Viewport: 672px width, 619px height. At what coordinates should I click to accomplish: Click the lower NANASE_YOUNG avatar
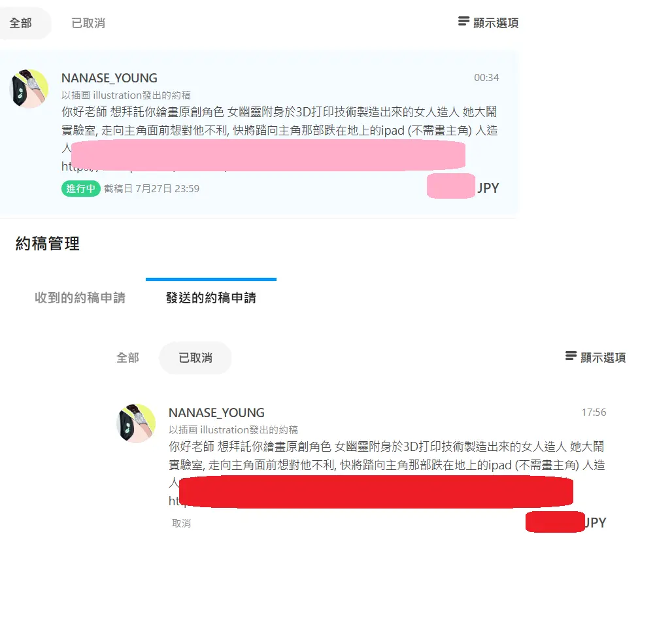[136, 424]
